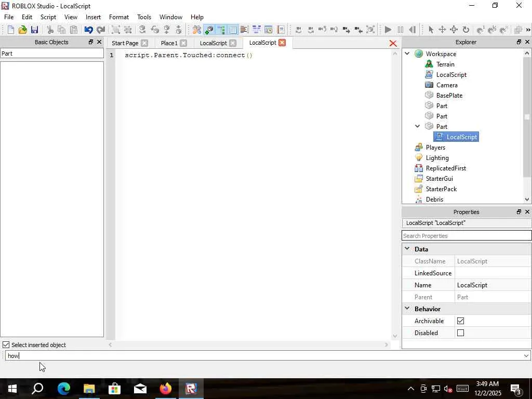Collapse the Behavior properties section
The height and width of the screenshot is (399, 532).
(x=407, y=309)
